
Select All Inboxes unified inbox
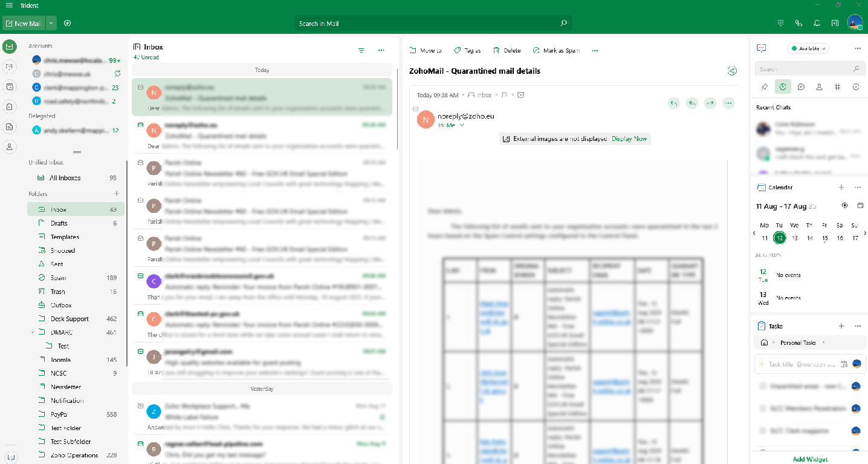tap(76, 178)
